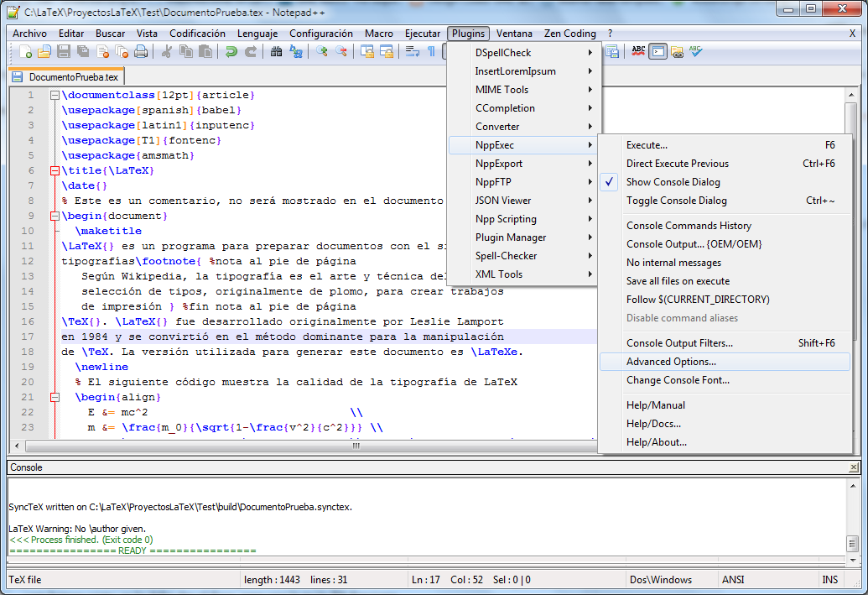Expand the DSpellCheck submenu

(x=522, y=53)
